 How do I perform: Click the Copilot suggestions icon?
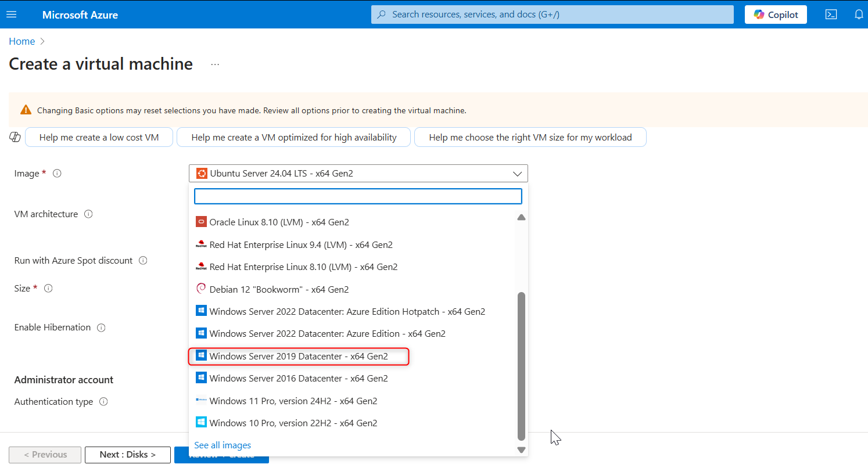click(x=15, y=137)
